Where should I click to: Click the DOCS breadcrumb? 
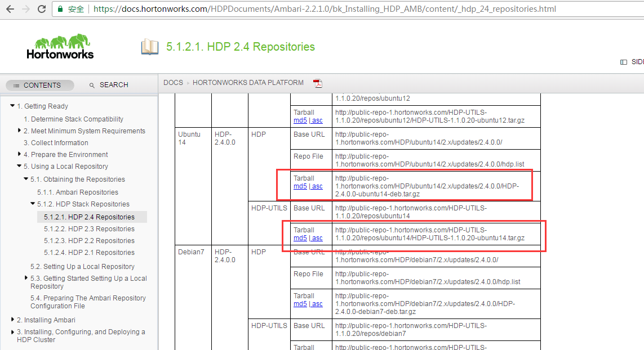173,83
